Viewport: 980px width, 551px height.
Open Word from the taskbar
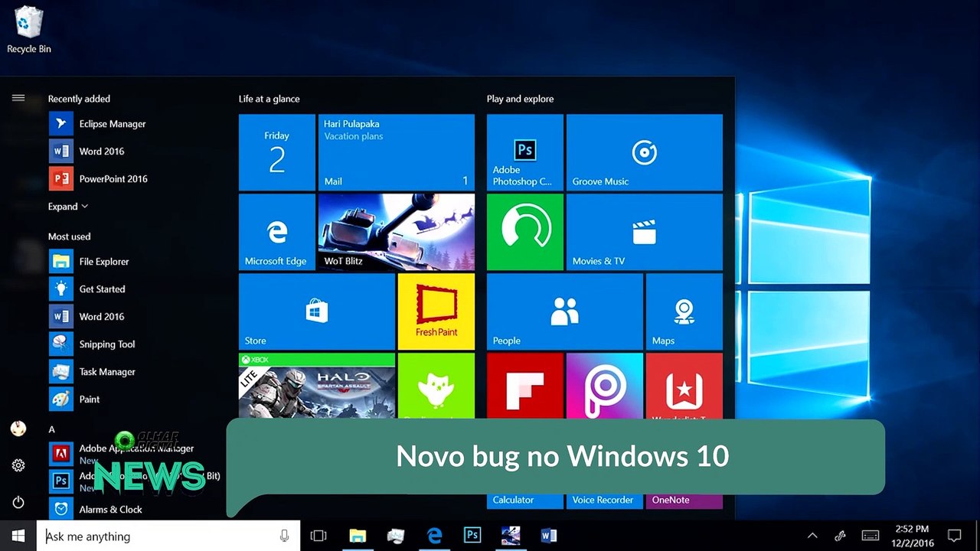(x=548, y=536)
